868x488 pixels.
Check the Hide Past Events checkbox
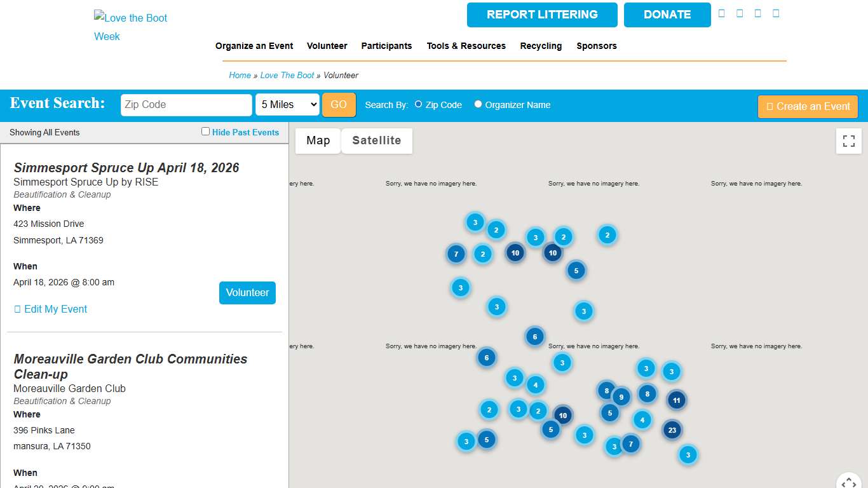[x=205, y=132]
